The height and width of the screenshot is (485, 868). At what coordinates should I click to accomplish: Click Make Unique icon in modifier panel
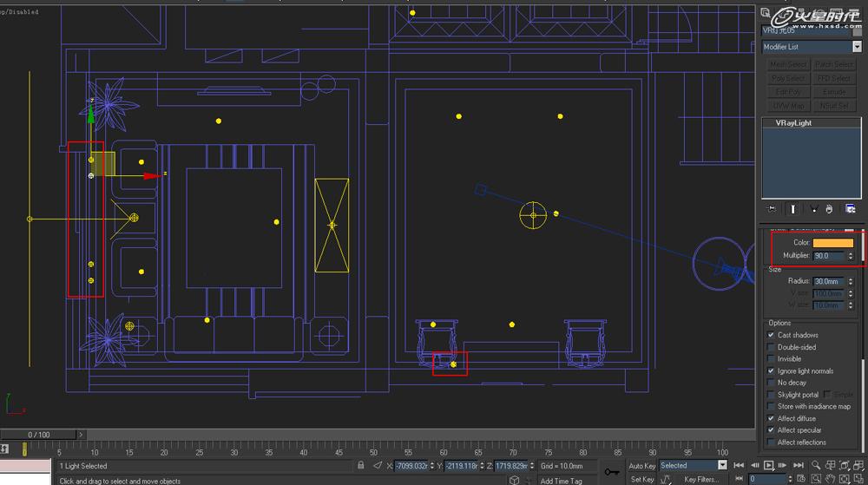click(813, 208)
